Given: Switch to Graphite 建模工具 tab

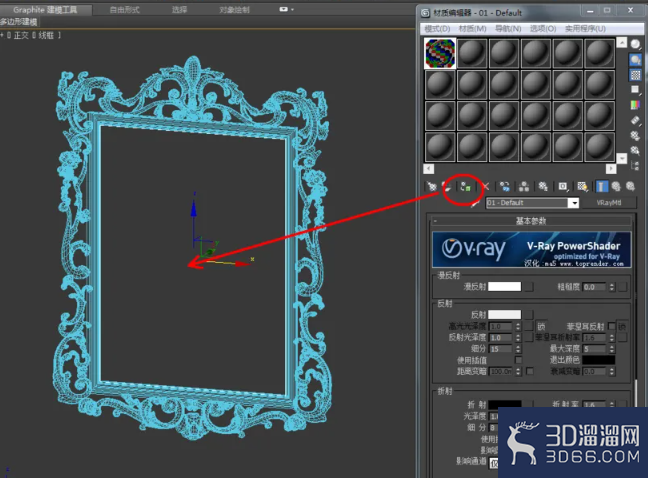Looking at the screenshot, I should coord(45,10).
